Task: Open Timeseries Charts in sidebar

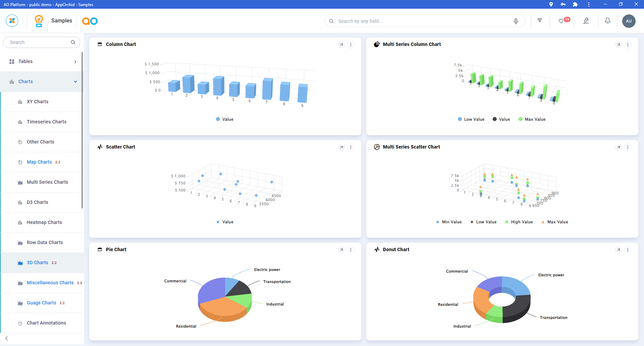Action: click(x=46, y=122)
